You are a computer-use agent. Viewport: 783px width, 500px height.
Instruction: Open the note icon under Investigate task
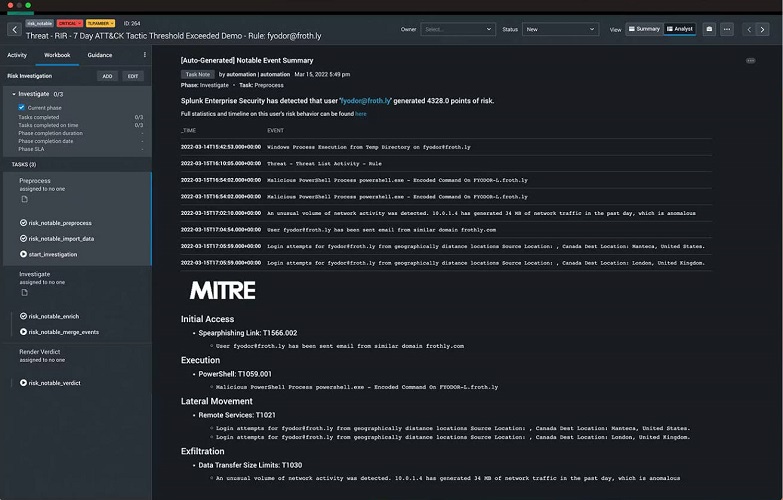coord(24,293)
